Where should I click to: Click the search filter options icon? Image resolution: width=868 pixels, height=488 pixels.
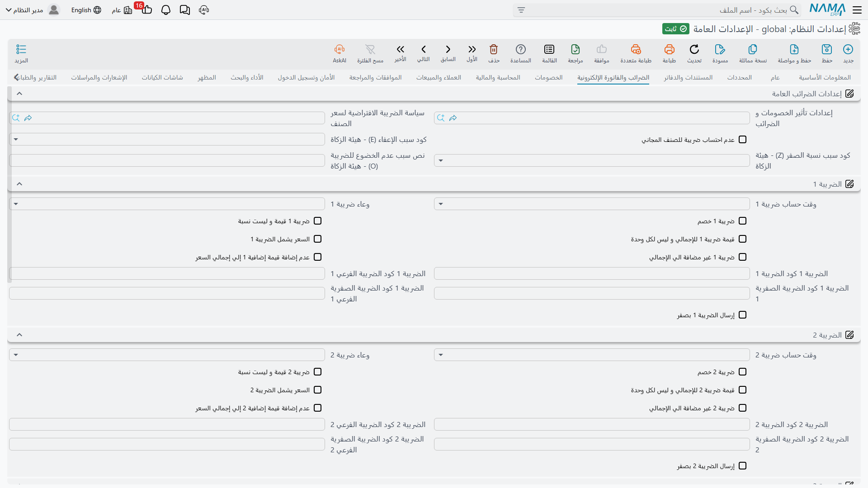click(x=521, y=10)
